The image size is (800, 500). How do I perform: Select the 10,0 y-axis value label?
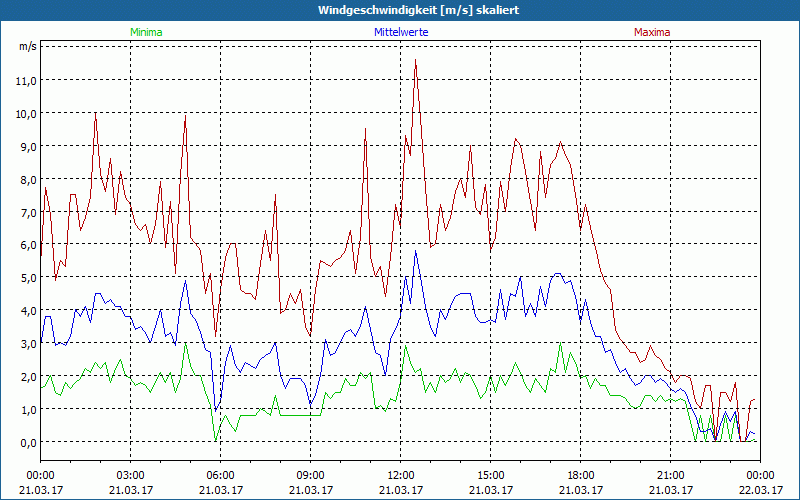25,113
